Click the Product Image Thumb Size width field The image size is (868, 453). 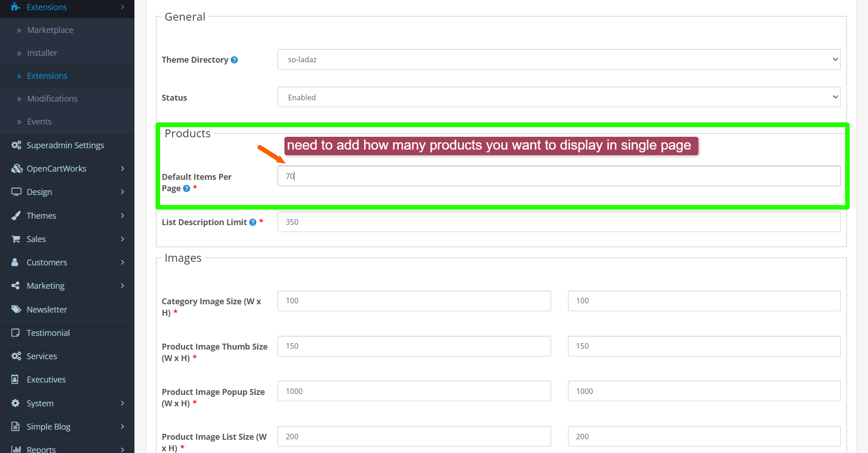[414, 346]
